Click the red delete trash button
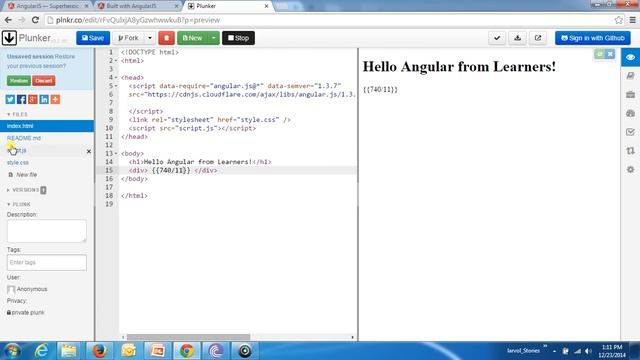This screenshot has height=360, width=640. [167, 38]
